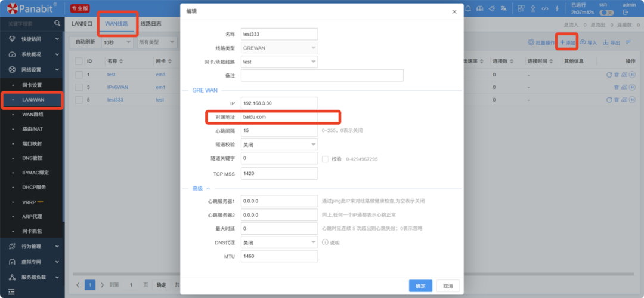This screenshot has height=298, width=644.
Task: Open the manual book icon in header
Action: click(x=479, y=8)
